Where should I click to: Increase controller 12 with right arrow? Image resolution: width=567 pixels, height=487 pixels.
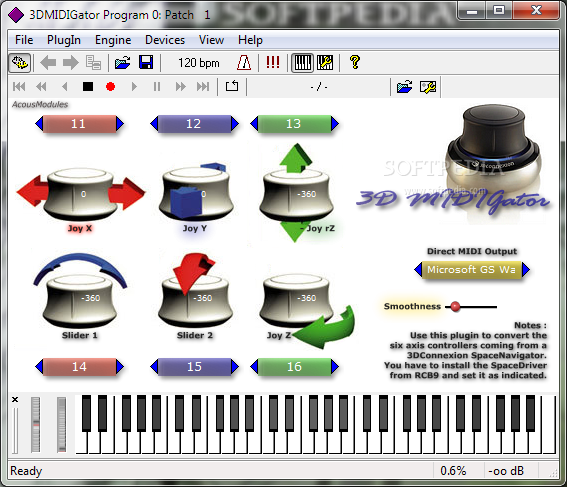pos(235,124)
